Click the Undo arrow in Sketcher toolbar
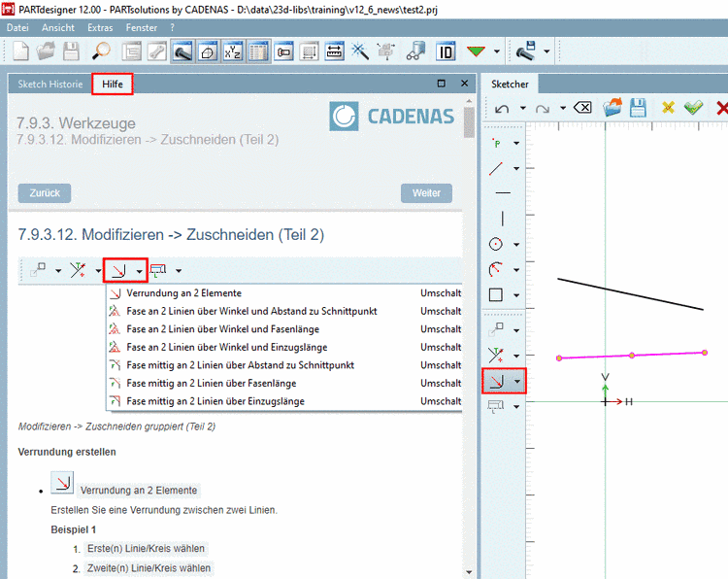728x579 pixels. [x=502, y=109]
